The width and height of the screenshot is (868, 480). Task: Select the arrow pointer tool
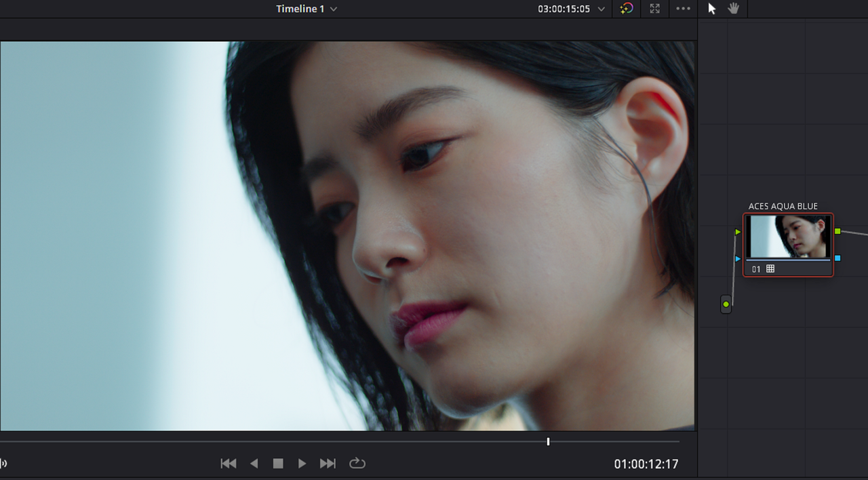(712, 9)
